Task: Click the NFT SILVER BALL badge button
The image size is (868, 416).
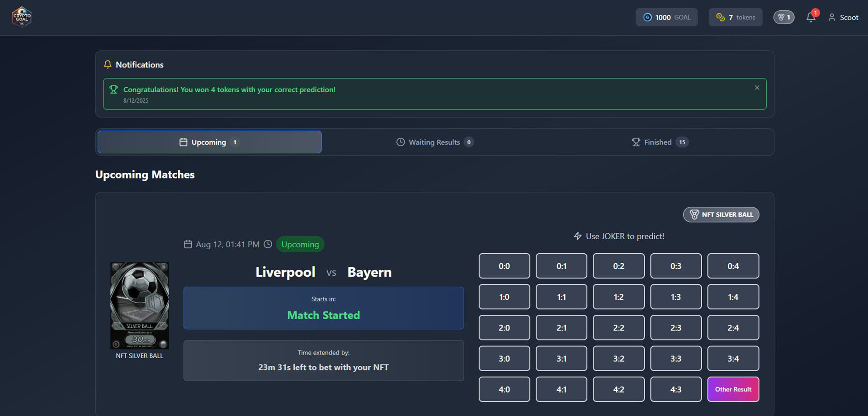Action: tap(721, 214)
